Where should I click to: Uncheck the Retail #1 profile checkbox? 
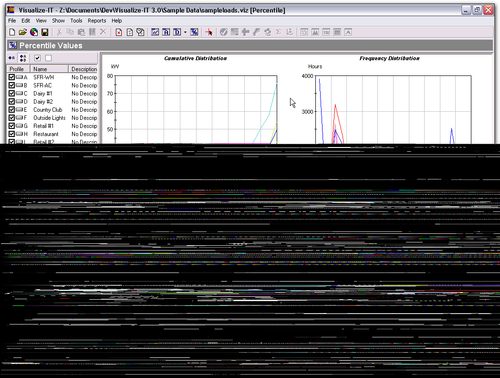[12, 126]
